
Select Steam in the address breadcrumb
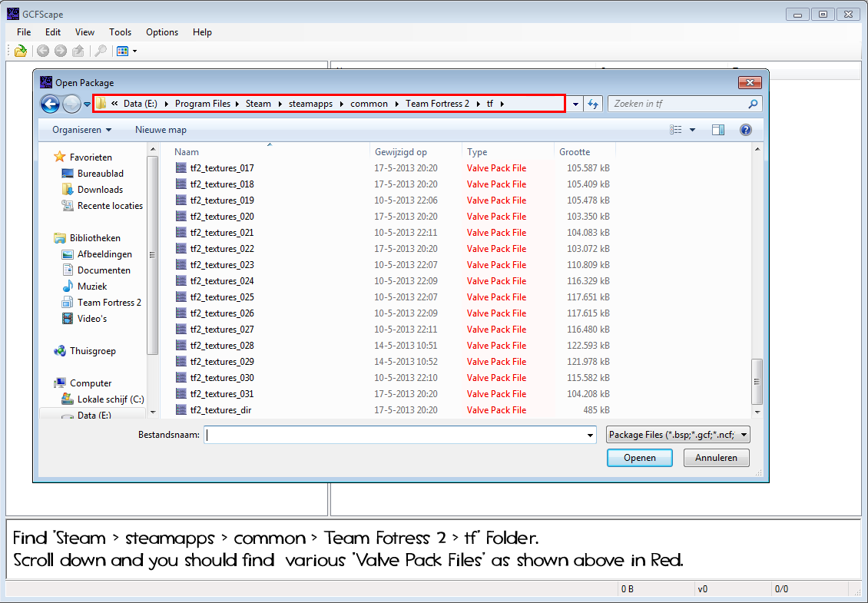tap(259, 104)
